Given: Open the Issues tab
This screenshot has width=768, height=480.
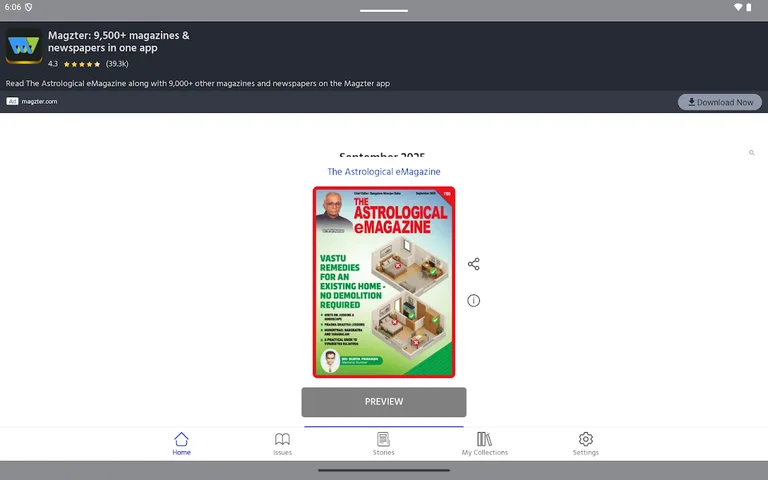Looking at the screenshot, I should (x=282, y=444).
